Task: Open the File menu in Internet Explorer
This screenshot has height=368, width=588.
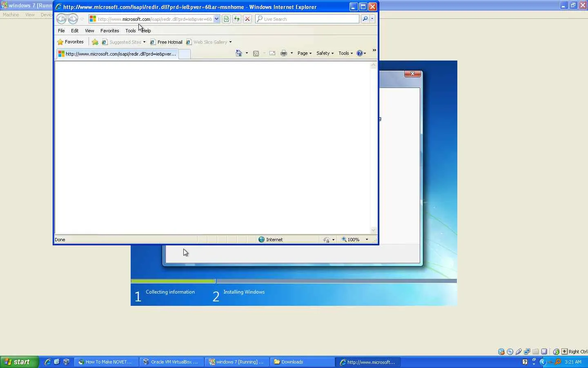Action: tap(61, 31)
